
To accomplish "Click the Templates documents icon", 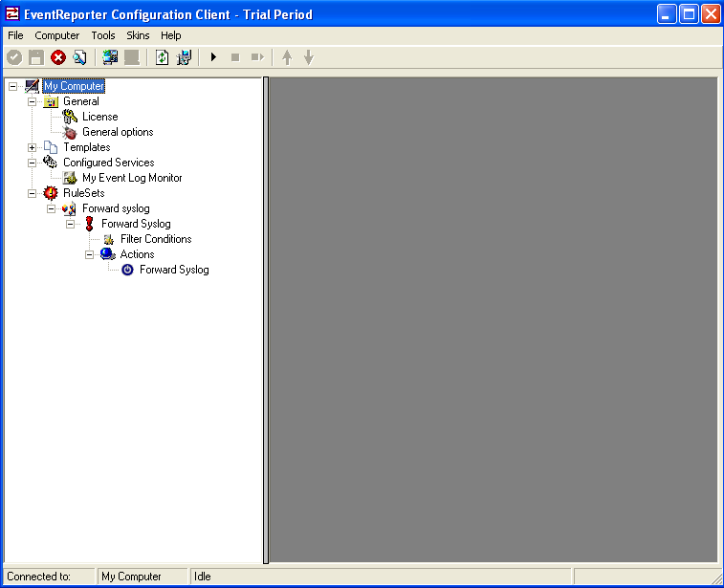I will [51, 147].
